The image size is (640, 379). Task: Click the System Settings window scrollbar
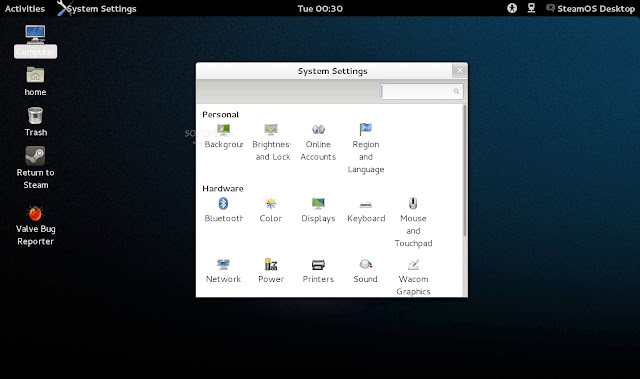coord(464,171)
